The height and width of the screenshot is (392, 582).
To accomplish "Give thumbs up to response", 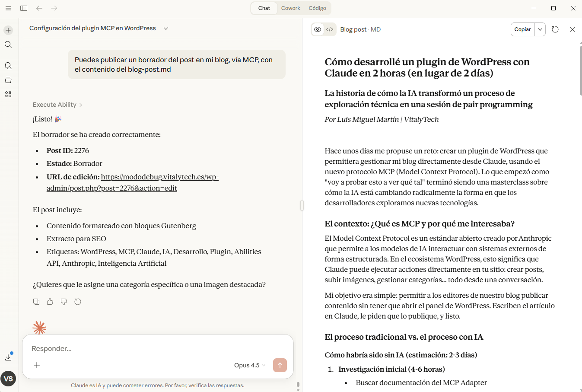I will pyautogui.click(x=50, y=302).
